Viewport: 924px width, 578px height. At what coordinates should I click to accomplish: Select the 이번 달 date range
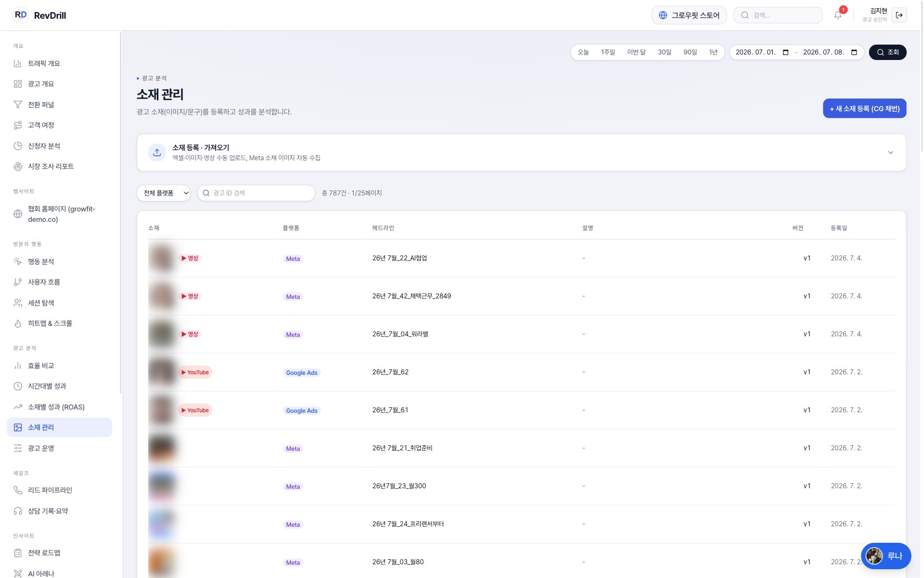[636, 52]
